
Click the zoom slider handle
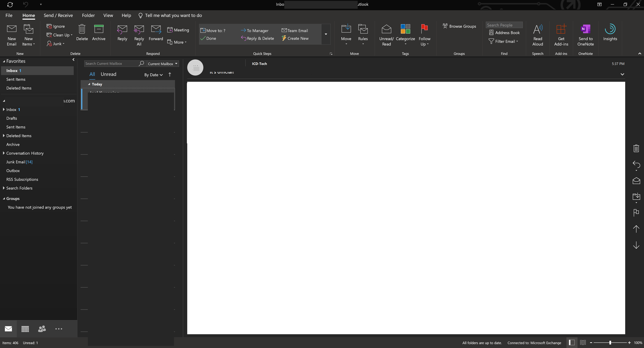tap(610, 343)
